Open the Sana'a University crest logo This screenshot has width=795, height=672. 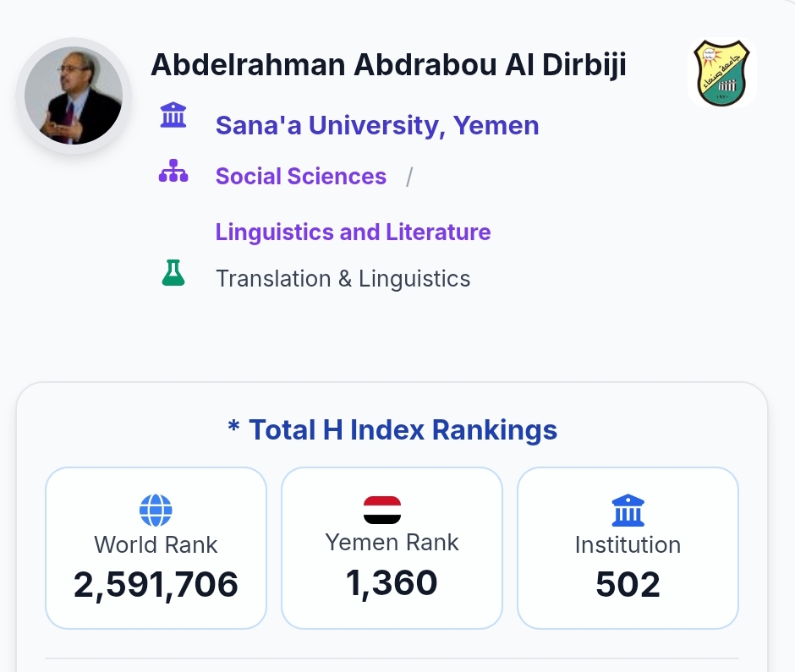[722, 73]
